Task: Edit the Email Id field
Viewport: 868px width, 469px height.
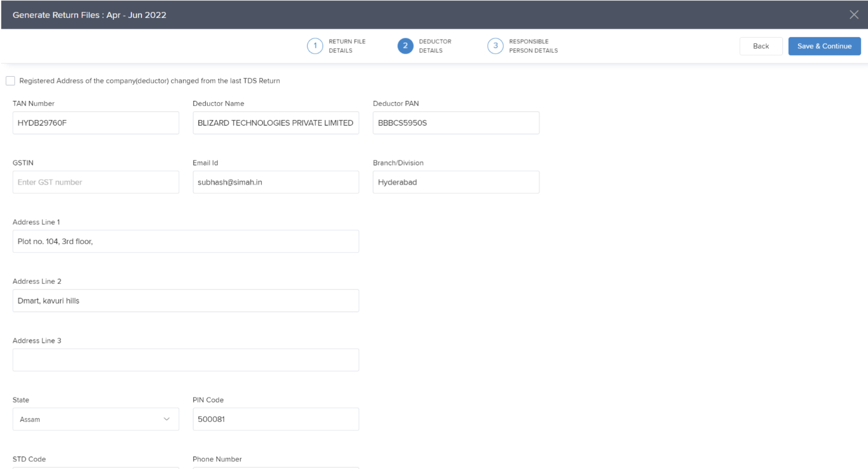Action: (275, 183)
